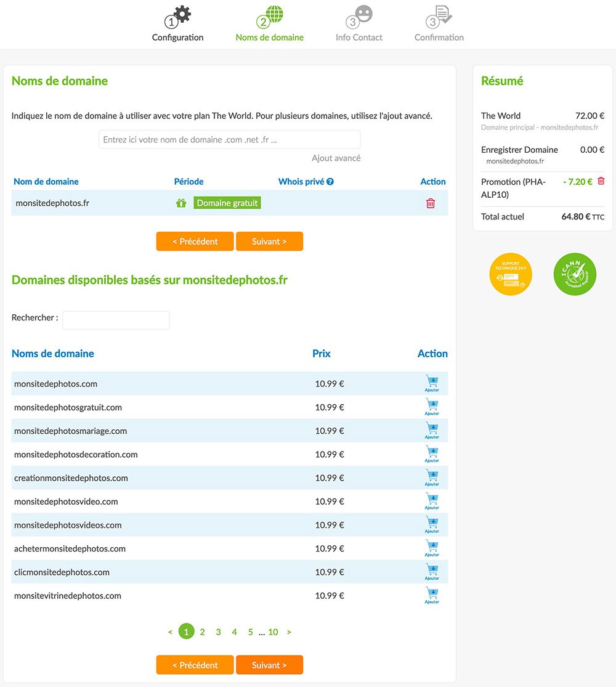Add monsitedephotos.com to cart
616x687 pixels.
click(x=432, y=384)
